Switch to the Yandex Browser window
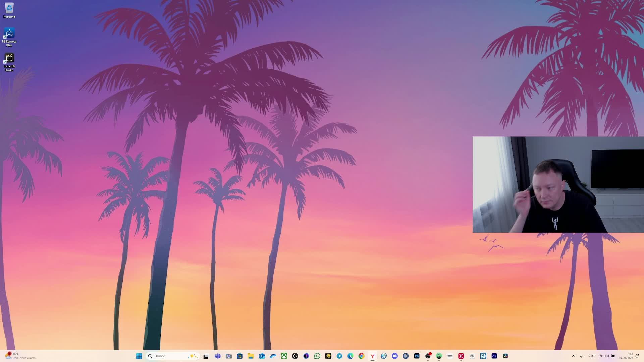The image size is (644, 362). pyautogui.click(x=372, y=356)
